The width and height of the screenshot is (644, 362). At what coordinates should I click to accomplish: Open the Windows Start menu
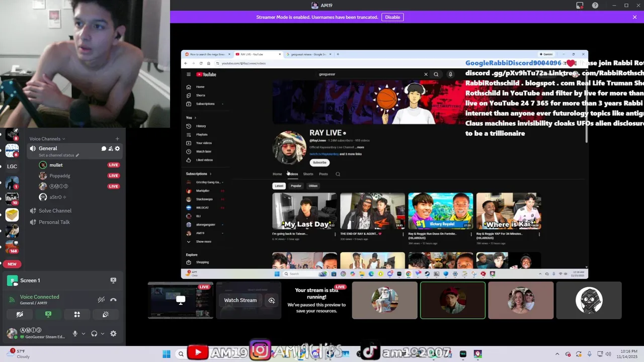click(167, 354)
